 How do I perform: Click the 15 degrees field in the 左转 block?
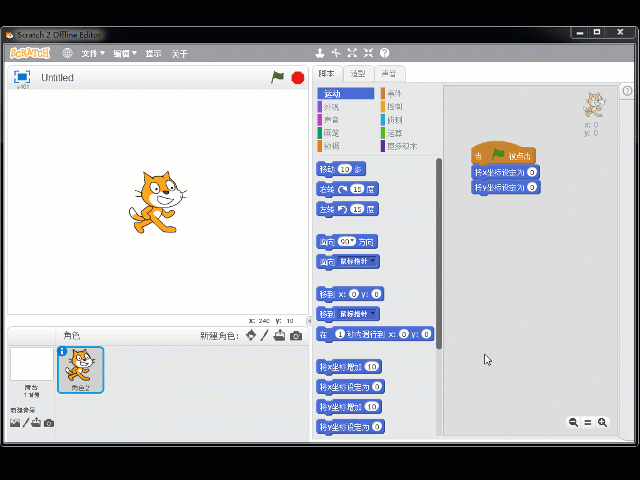(x=358, y=209)
